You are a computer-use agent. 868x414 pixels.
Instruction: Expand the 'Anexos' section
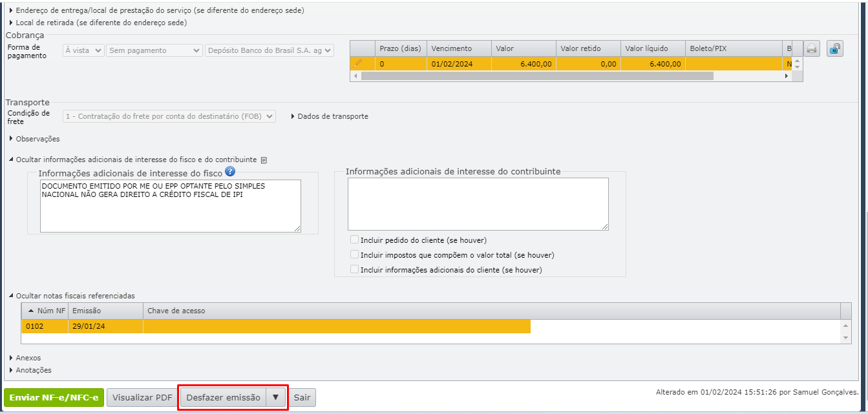tap(25, 358)
